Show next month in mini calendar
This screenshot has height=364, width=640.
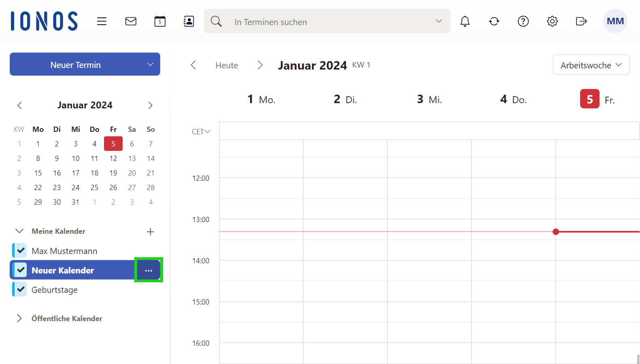[x=150, y=106]
